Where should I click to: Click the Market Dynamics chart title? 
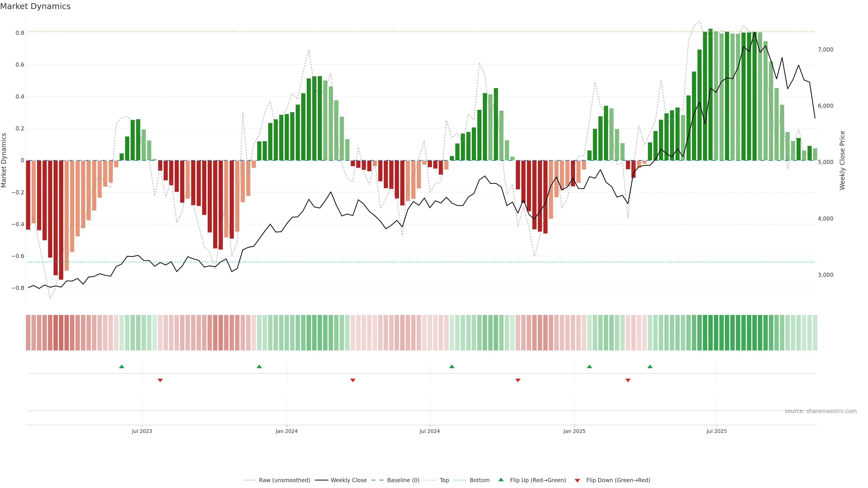[x=35, y=6]
